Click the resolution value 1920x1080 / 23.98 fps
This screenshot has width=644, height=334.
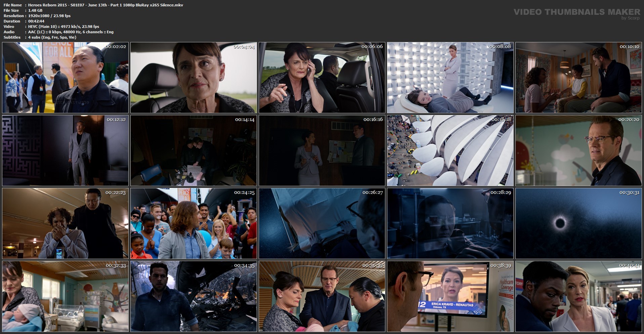pyautogui.click(x=49, y=16)
